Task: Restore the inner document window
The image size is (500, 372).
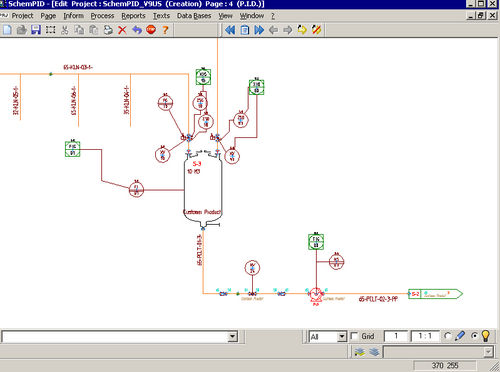Action: click(x=481, y=16)
